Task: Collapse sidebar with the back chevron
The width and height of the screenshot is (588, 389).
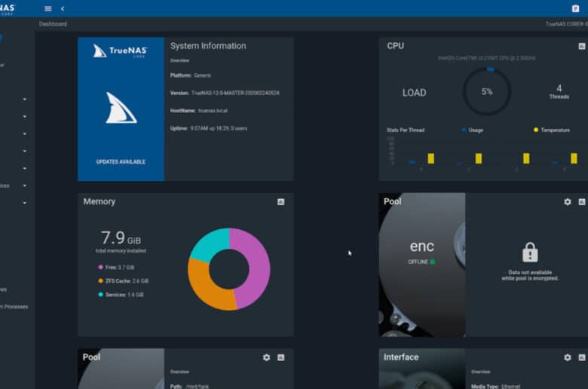Action: [x=63, y=8]
